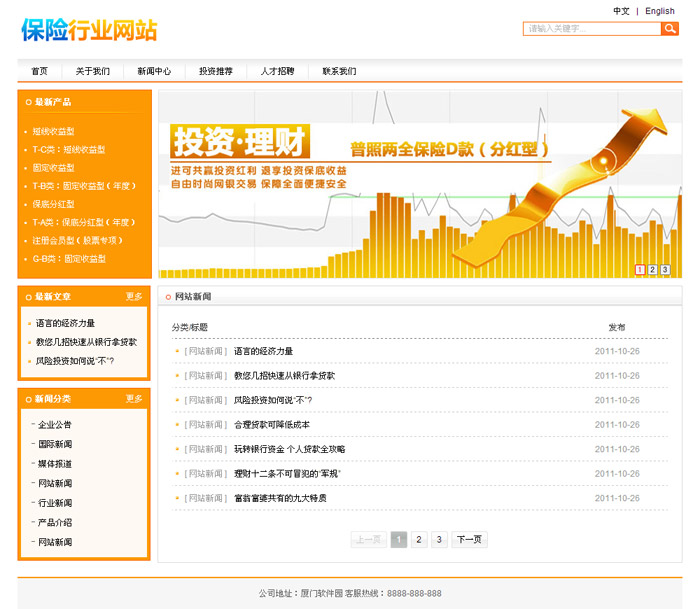Expand 更多 in the 新闻分类 panel

[x=134, y=399]
